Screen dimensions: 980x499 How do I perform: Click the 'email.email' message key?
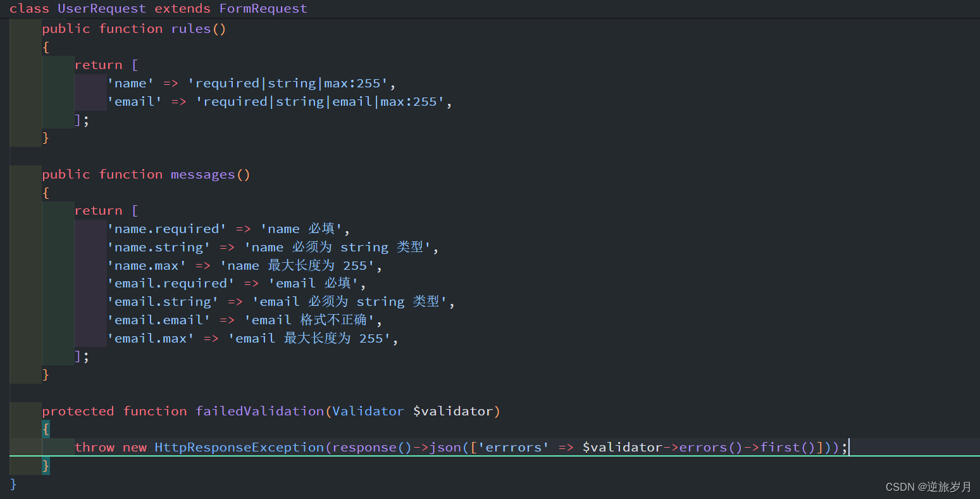(x=159, y=320)
